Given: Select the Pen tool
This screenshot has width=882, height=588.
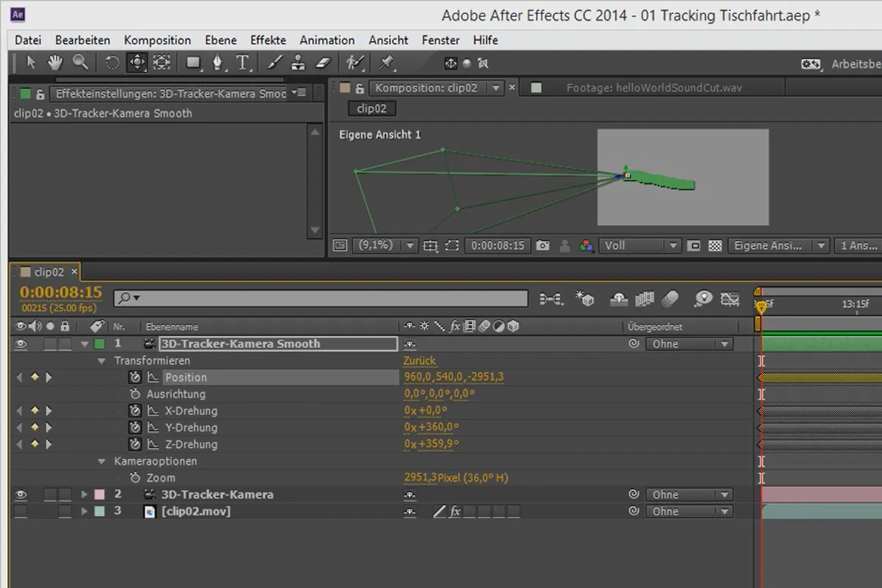Looking at the screenshot, I should coord(218,62).
